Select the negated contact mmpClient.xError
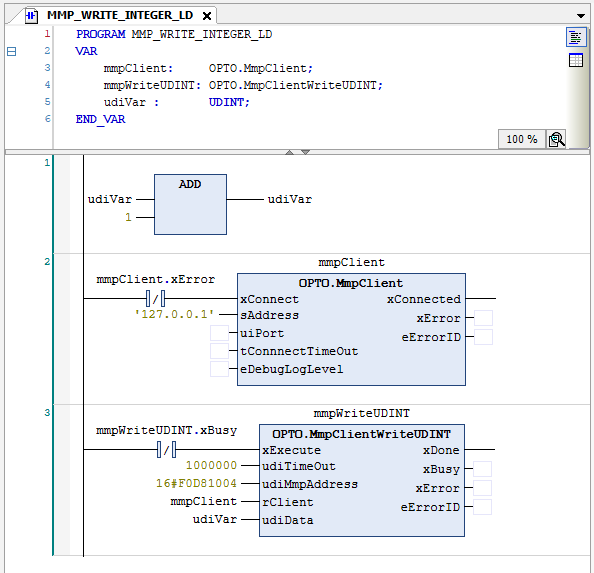The height and width of the screenshot is (573, 594). pos(155,298)
